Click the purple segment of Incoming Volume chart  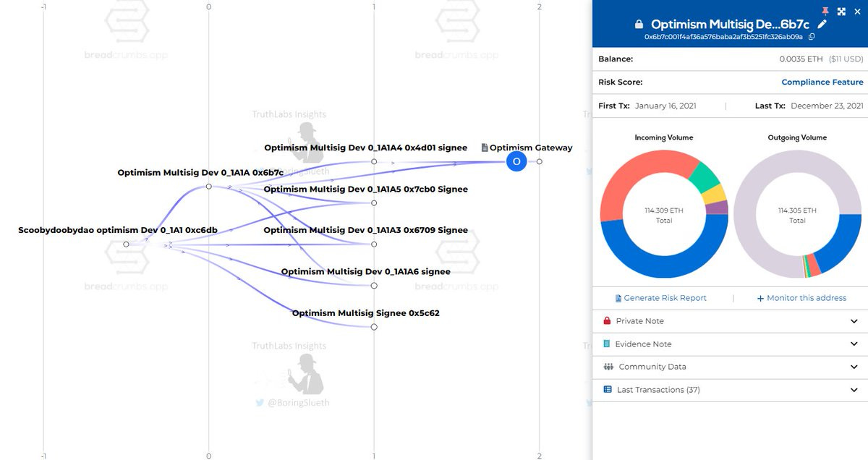click(718, 208)
